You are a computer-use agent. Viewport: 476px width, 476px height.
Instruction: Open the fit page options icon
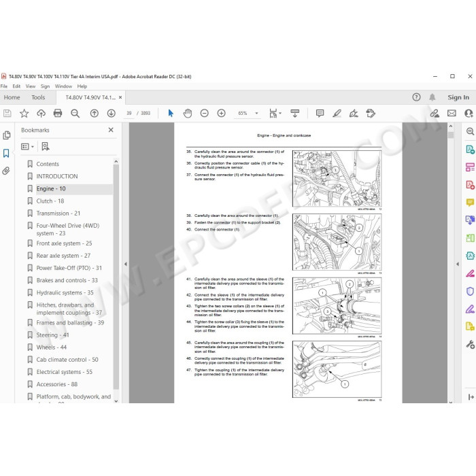(x=275, y=114)
